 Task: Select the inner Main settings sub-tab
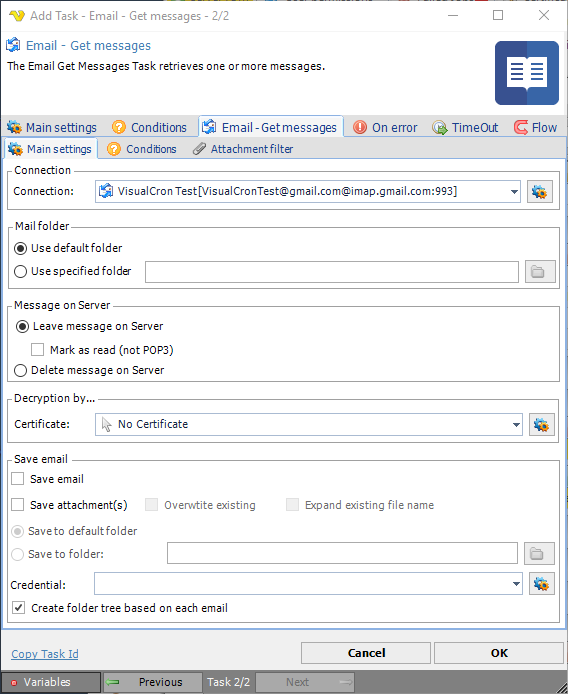pyautogui.click(x=50, y=149)
